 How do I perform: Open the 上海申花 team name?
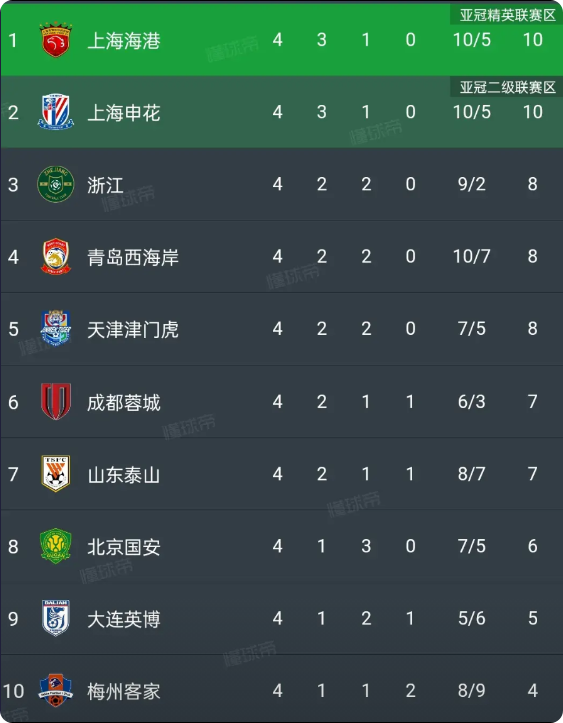click(124, 113)
